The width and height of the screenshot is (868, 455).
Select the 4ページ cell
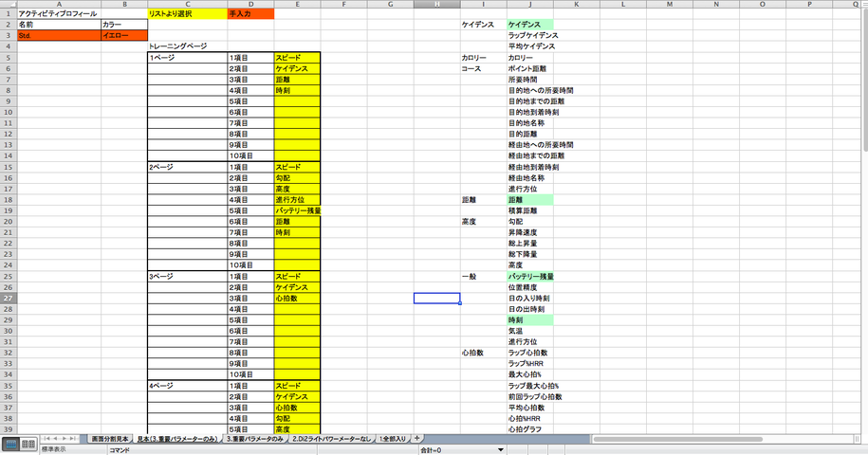coord(188,386)
